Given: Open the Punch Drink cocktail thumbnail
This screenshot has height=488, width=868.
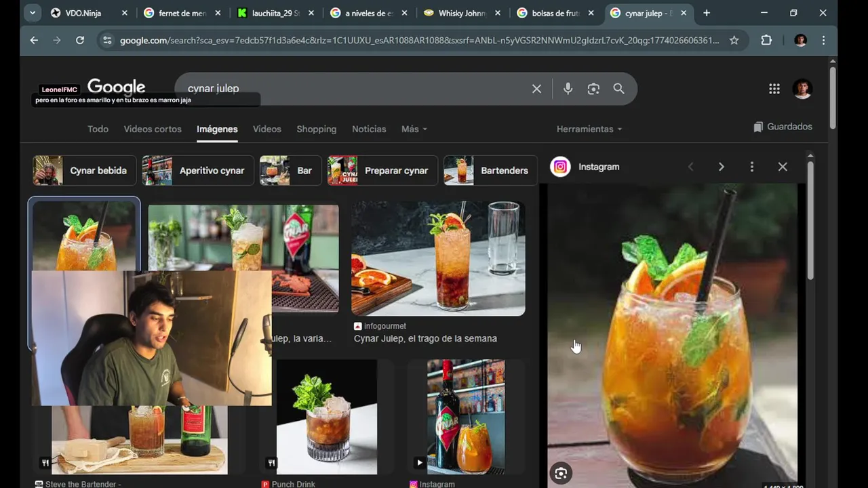Looking at the screenshot, I should [x=327, y=417].
